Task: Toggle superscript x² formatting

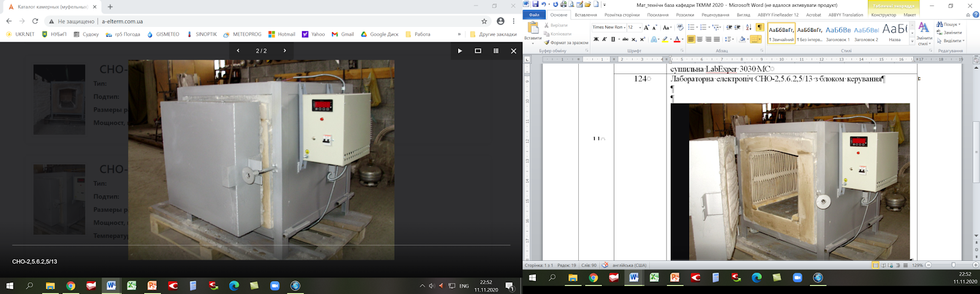Action: 643,39
